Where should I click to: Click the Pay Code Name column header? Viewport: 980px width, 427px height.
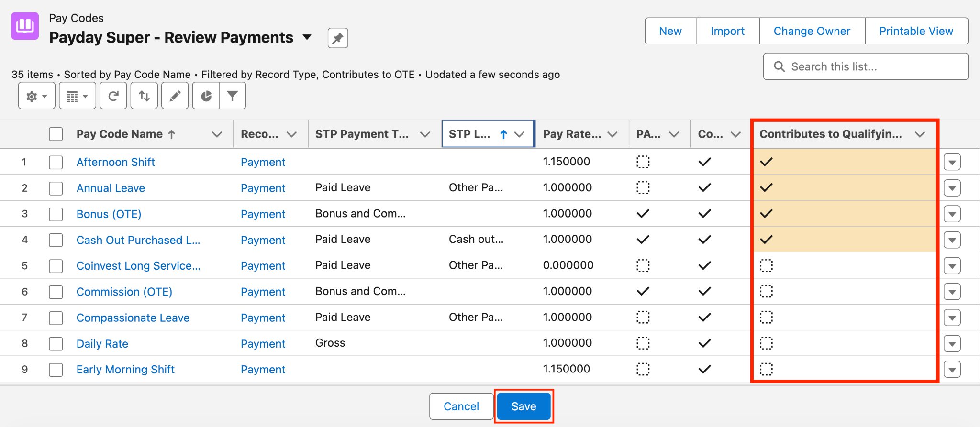pyautogui.click(x=120, y=134)
